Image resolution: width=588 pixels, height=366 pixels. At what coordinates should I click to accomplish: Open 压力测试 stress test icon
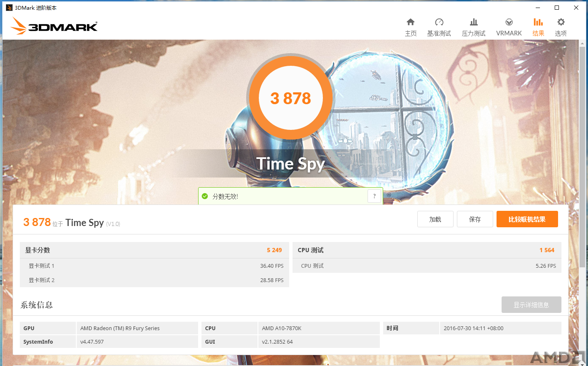tap(474, 22)
